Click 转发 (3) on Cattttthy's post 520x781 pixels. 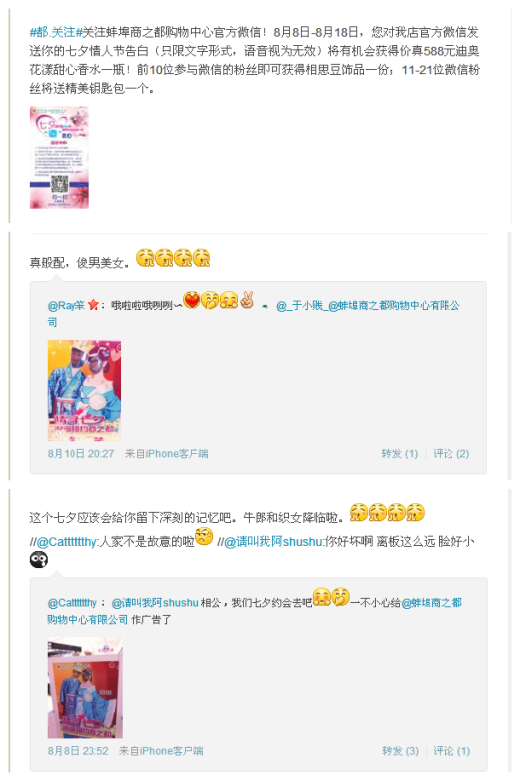pos(400,751)
